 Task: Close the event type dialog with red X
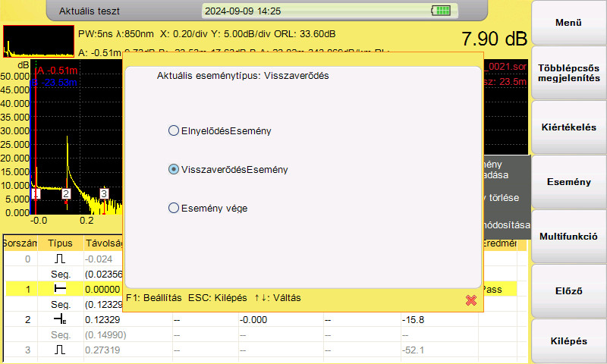[470, 300]
